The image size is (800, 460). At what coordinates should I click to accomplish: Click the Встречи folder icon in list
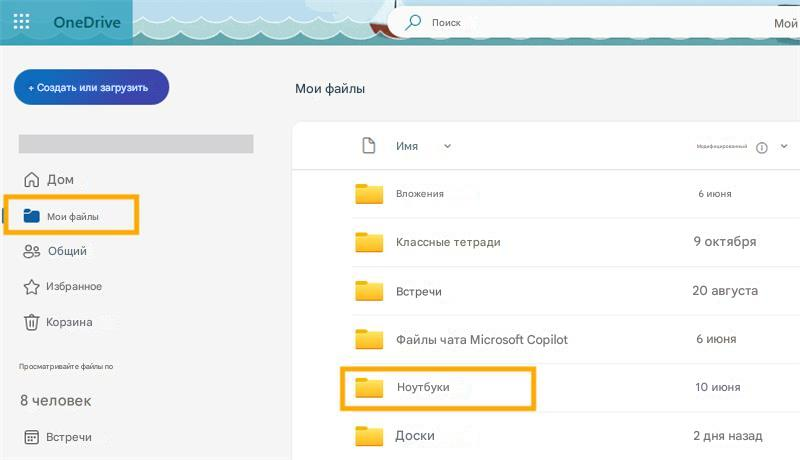[x=369, y=291]
